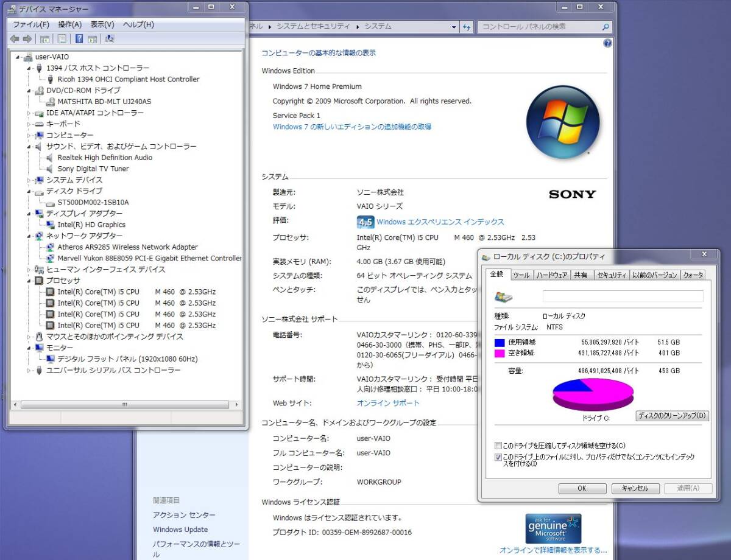Scan for hardware changes via toolbar icon
The width and height of the screenshot is (731, 560).
point(110,39)
